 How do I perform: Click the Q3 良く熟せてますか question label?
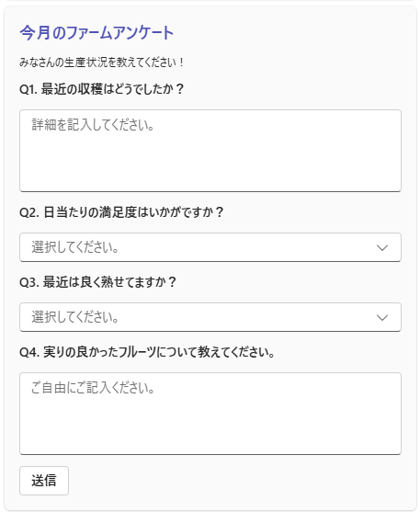click(98, 282)
